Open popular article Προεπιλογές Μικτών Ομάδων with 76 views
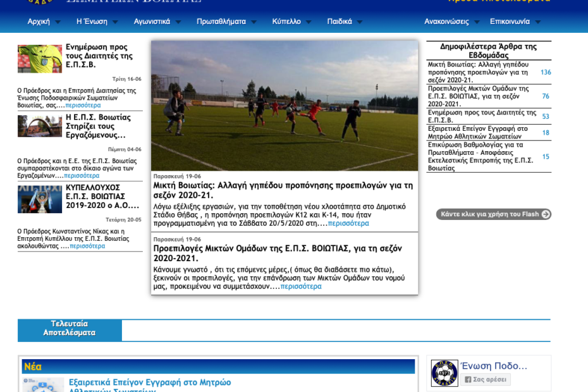The height and width of the screenshot is (392, 588). [x=479, y=96]
